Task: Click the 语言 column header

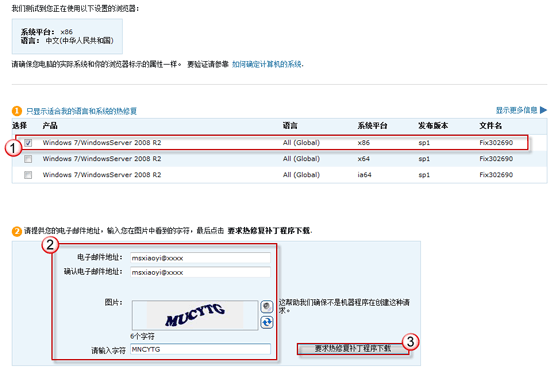Action: click(x=290, y=126)
